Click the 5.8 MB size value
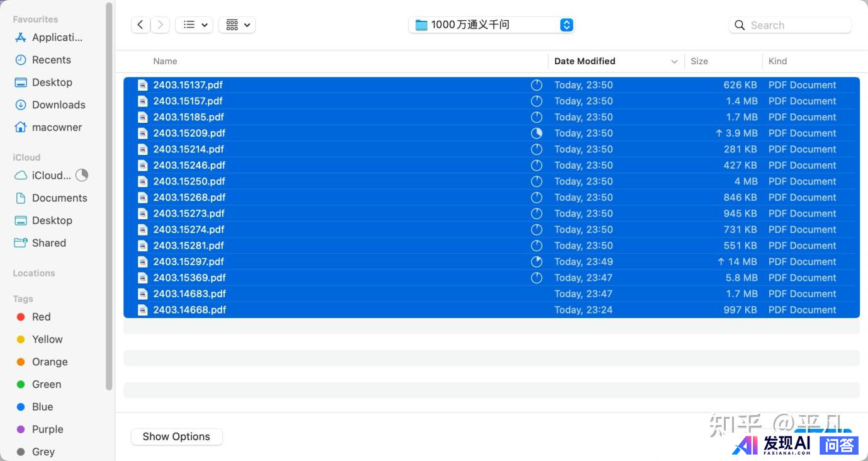 tap(741, 278)
